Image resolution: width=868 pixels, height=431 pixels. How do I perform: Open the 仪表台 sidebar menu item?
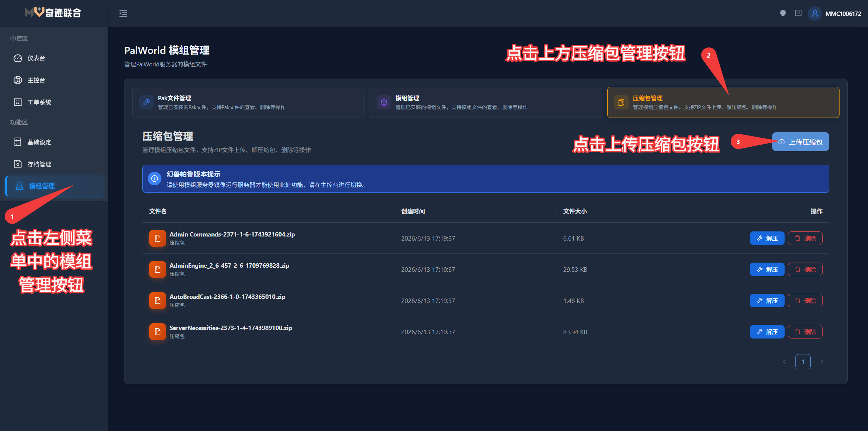[54, 58]
